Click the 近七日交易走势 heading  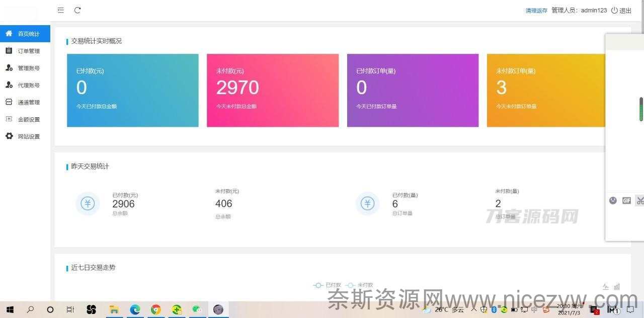coord(93,268)
